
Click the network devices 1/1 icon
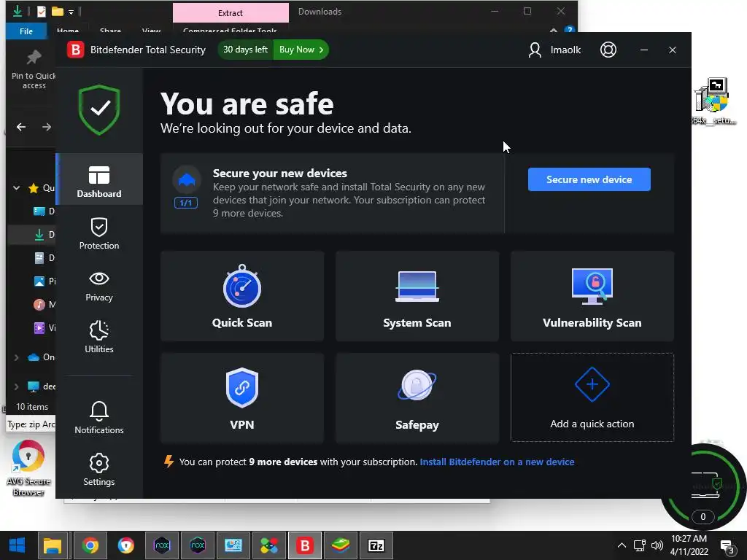click(186, 187)
